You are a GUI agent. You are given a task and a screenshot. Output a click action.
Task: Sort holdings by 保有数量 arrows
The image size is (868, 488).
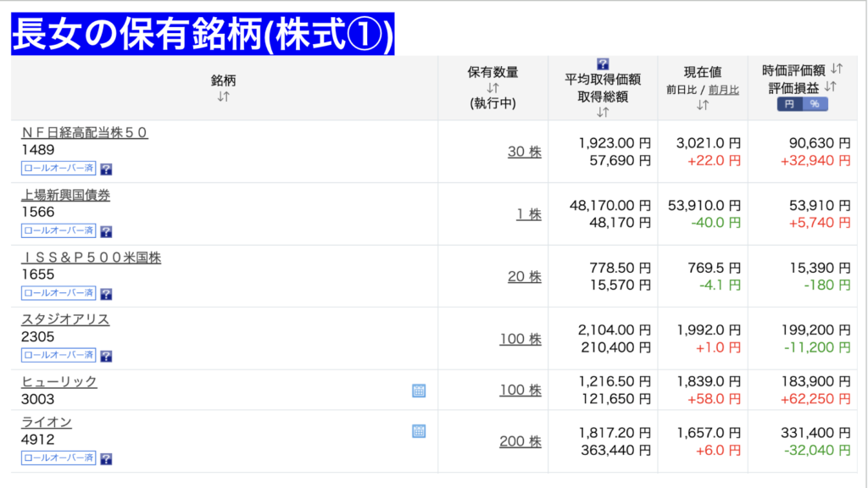click(492, 88)
